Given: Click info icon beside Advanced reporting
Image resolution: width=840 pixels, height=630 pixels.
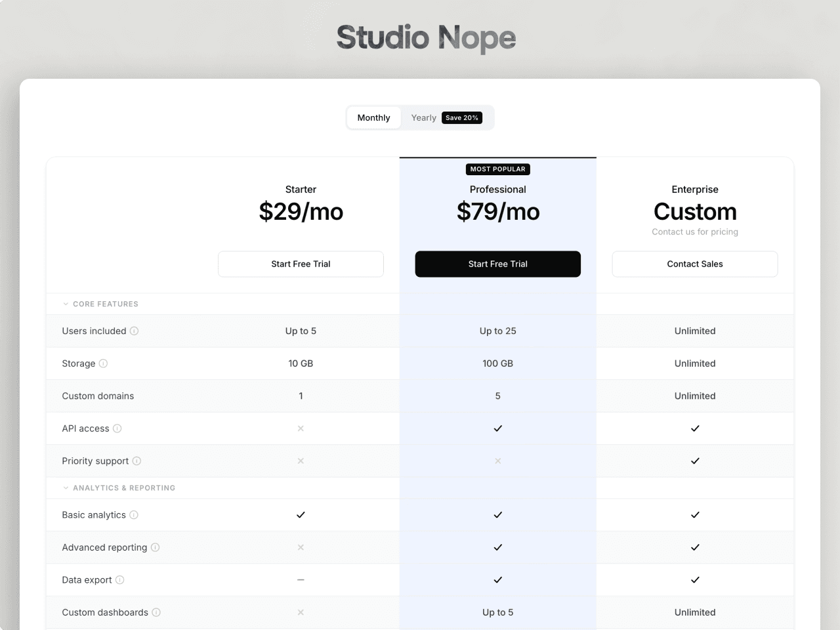Looking at the screenshot, I should click(155, 547).
